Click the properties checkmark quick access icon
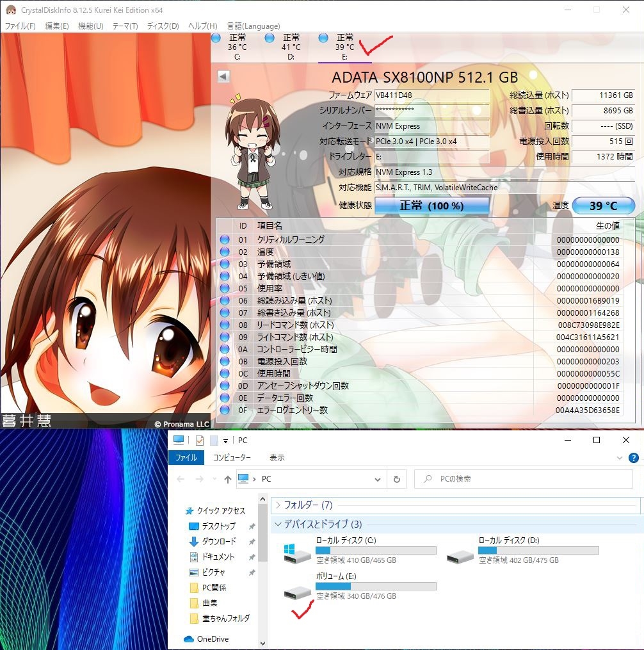Image resolution: width=644 pixels, height=650 pixels. point(199,440)
